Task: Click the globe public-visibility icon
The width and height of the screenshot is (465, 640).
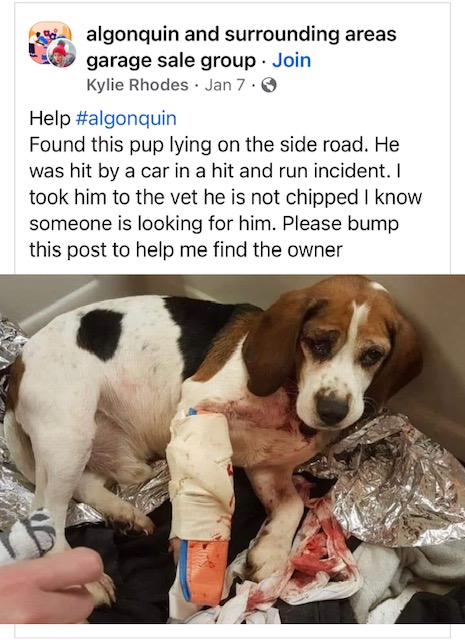Action: click(x=269, y=85)
